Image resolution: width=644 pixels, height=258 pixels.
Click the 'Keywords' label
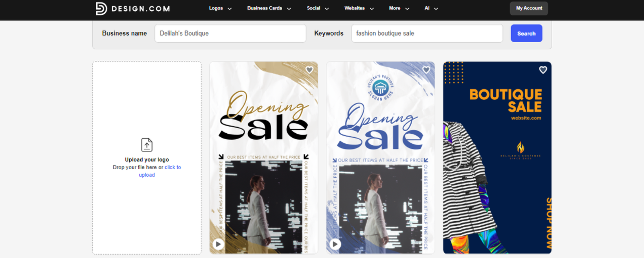[x=329, y=33]
